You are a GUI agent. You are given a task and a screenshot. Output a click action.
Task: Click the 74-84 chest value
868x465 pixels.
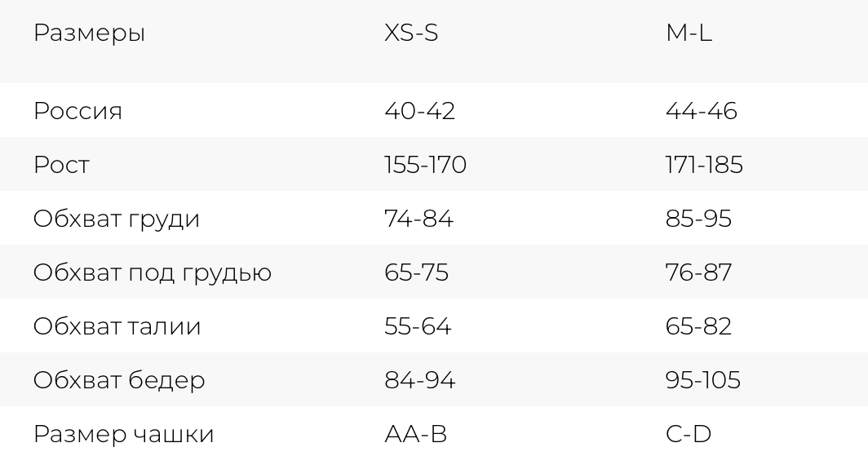pos(418,219)
